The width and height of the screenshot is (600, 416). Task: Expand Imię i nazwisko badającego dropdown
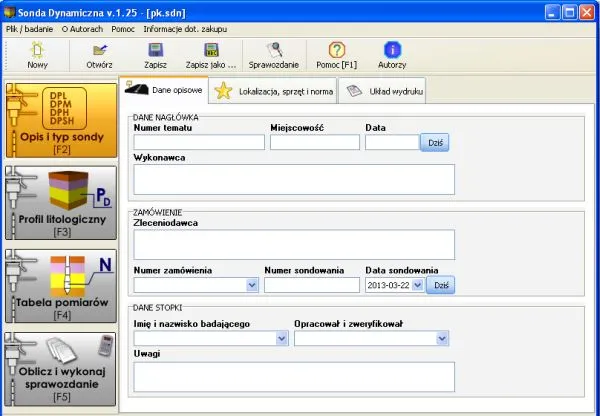(x=282, y=339)
